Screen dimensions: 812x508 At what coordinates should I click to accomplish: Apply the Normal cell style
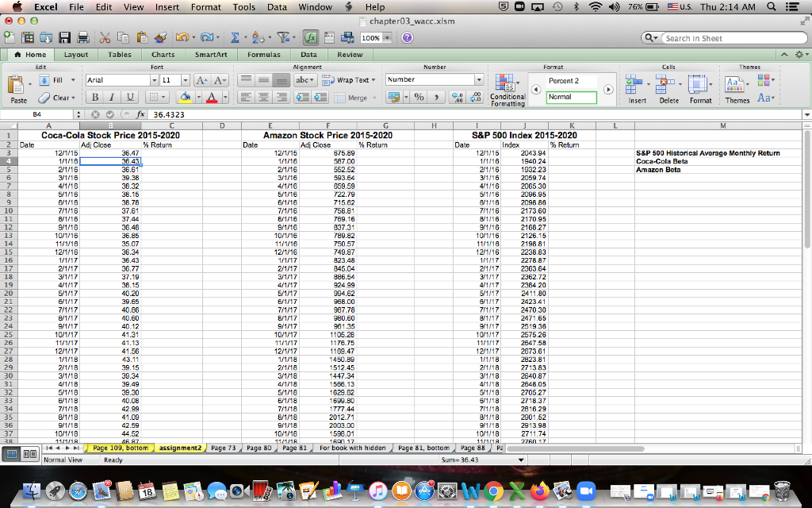[x=570, y=95]
